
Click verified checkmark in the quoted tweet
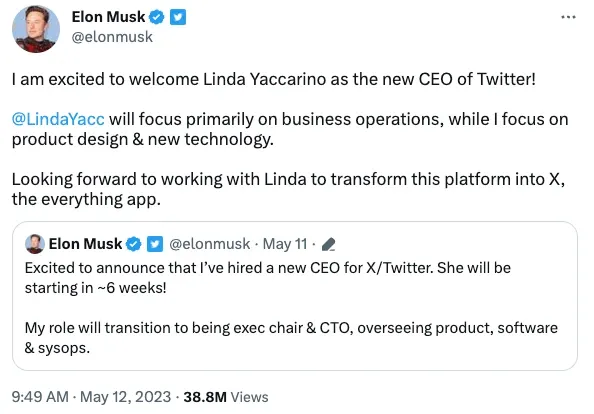pyautogui.click(x=133, y=244)
